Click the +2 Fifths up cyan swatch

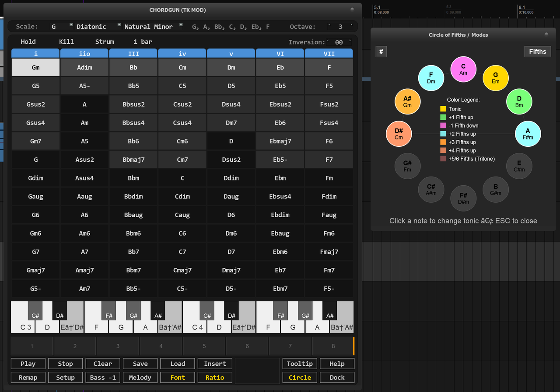pos(443,134)
